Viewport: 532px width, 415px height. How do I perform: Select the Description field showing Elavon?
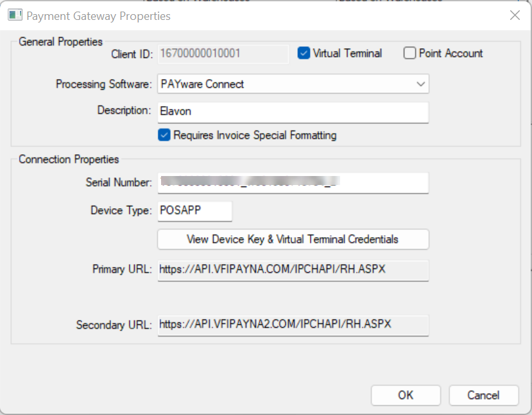pyautogui.click(x=293, y=112)
